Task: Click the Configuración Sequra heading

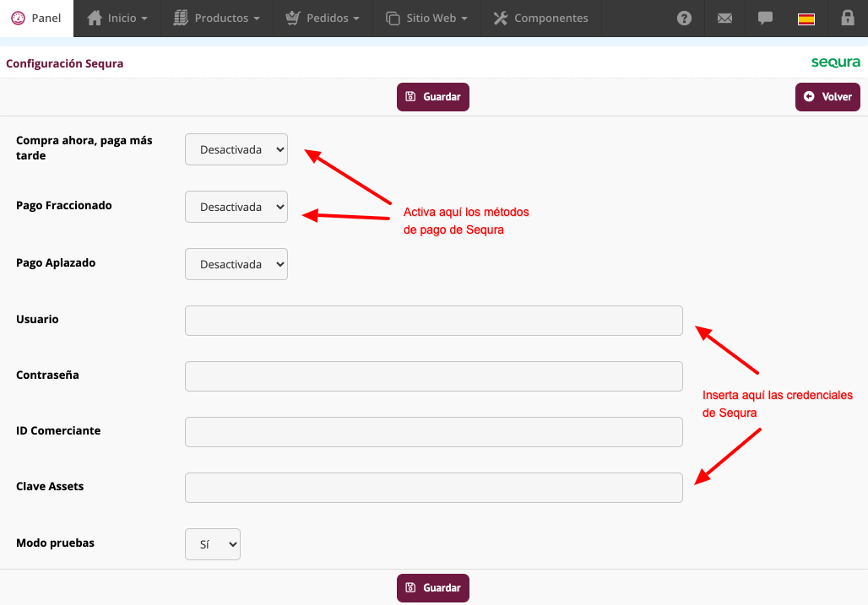Action: tap(65, 63)
